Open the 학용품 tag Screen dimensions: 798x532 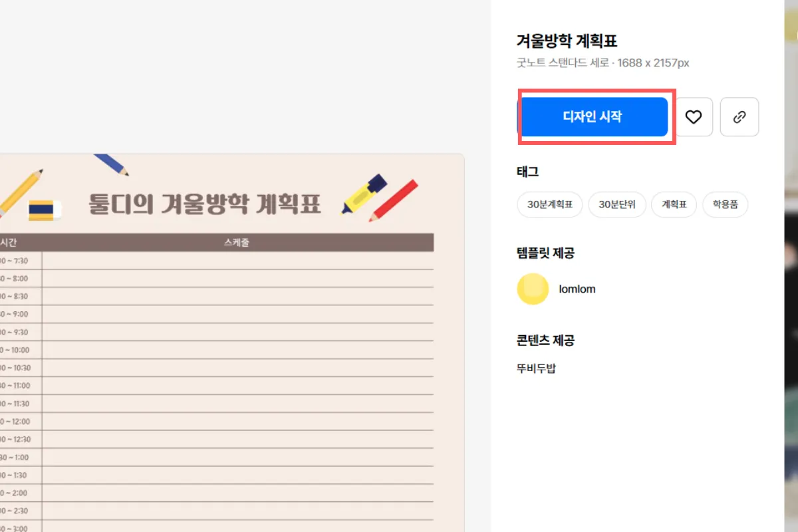pyautogui.click(x=725, y=205)
